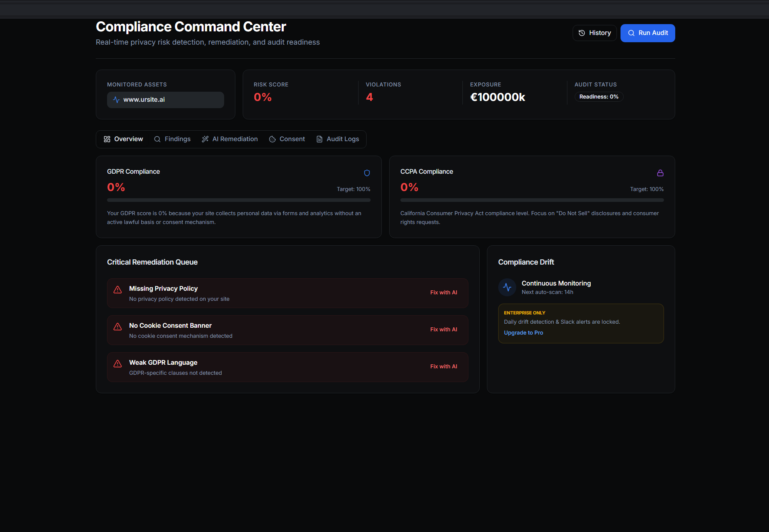This screenshot has height=532, width=769.
Task: Switch to the Overview tab
Action: 123,139
